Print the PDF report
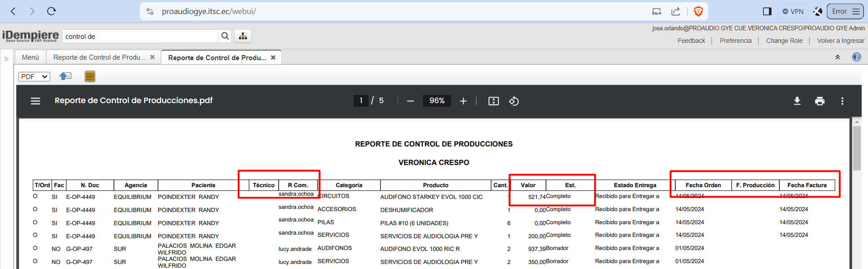This screenshot has width=868, height=269. [820, 101]
